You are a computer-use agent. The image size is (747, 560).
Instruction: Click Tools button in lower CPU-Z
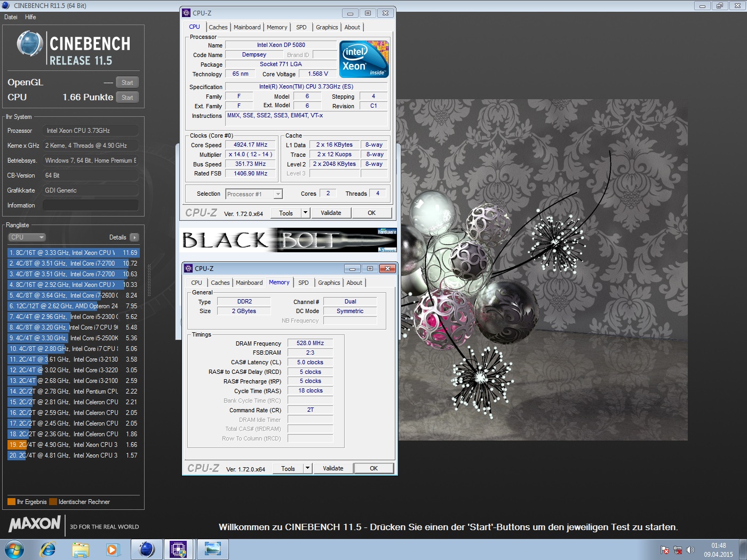288,468
